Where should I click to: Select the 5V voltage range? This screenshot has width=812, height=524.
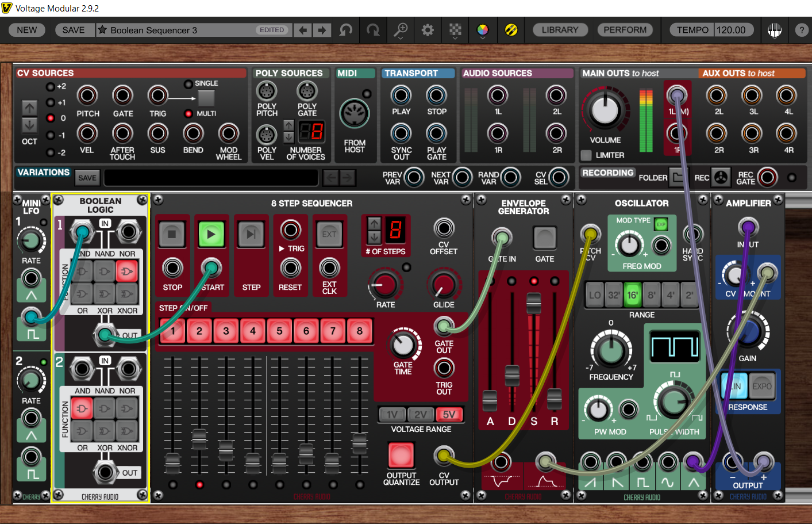[x=449, y=415]
